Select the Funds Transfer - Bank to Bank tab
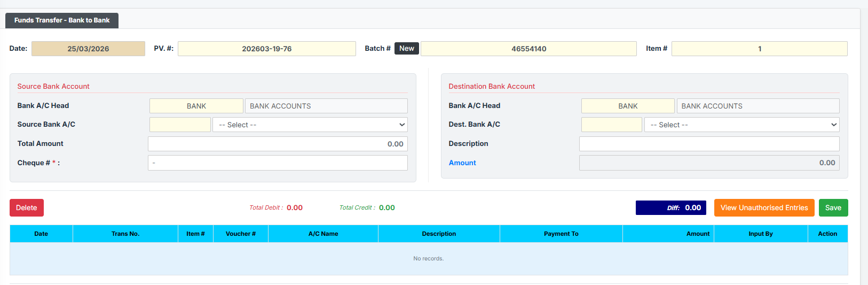Image resolution: width=868 pixels, height=285 pixels. (x=62, y=20)
